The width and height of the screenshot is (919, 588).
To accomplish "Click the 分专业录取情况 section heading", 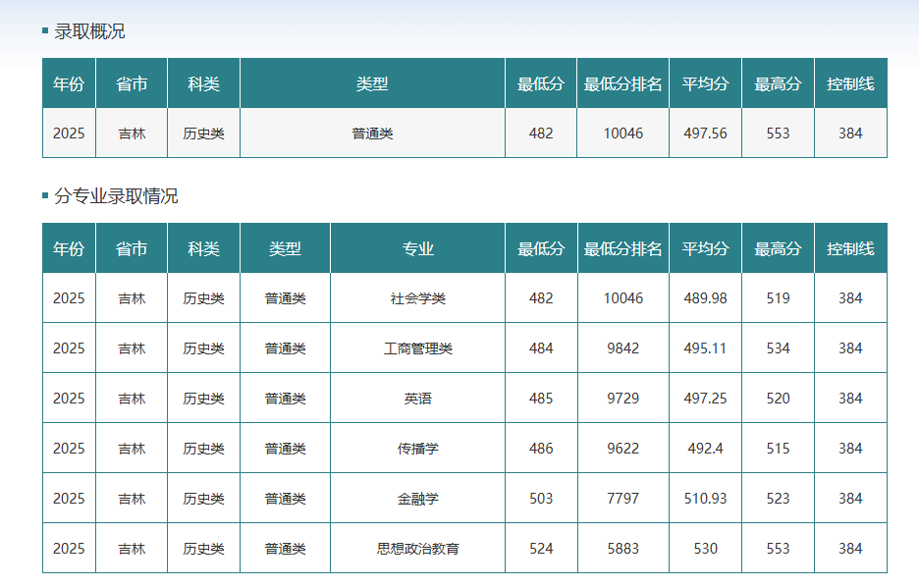I will (x=116, y=196).
